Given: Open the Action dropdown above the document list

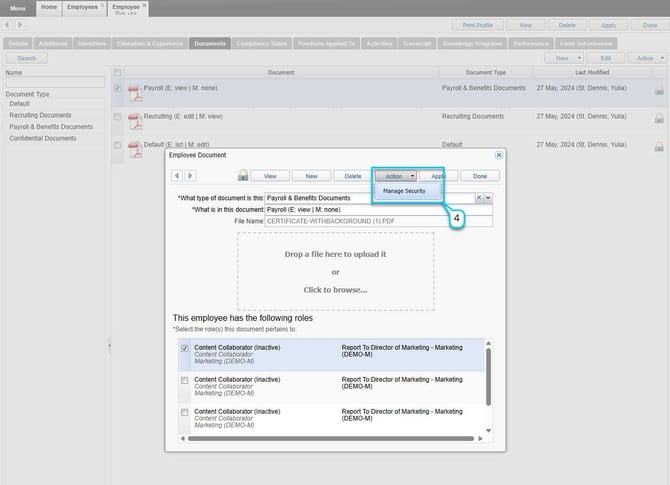Looking at the screenshot, I should click(645, 58).
